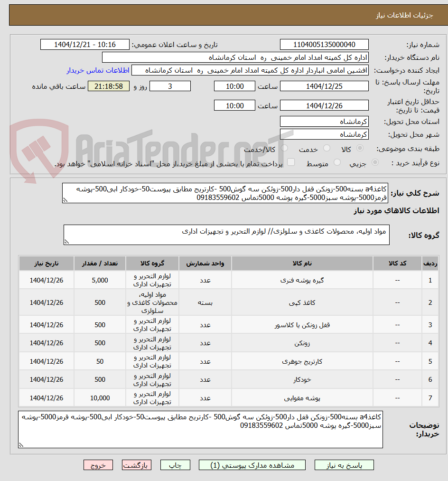Image resolution: width=448 pixels, height=481 pixels.
Task: Select the خدمت radio button
Action: (327, 148)
